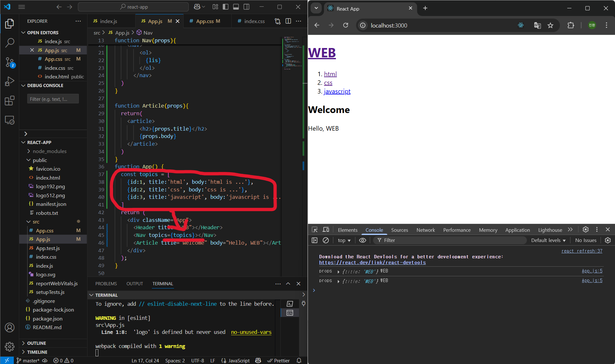Clear the DevTools console
This screenshot has height=364, width=615.
326,240
